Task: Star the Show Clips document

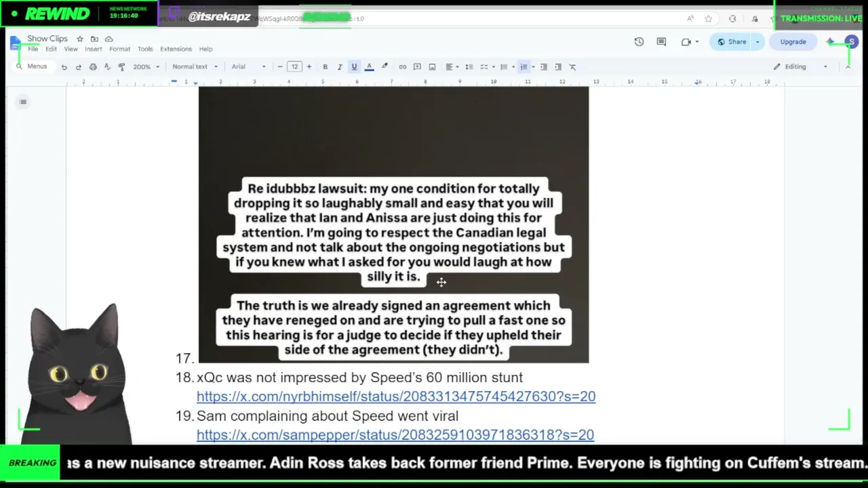Action: (x=80, y=39)
